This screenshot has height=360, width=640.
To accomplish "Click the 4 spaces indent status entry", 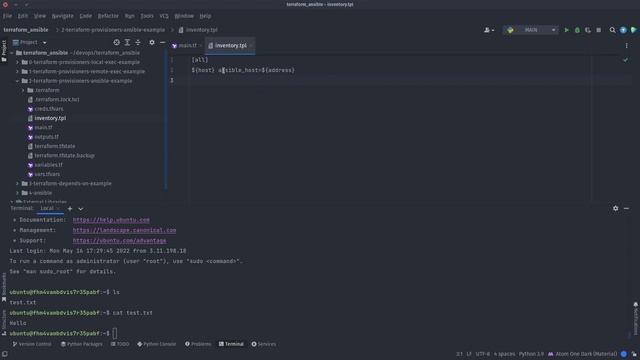I will tap(504, 354).
